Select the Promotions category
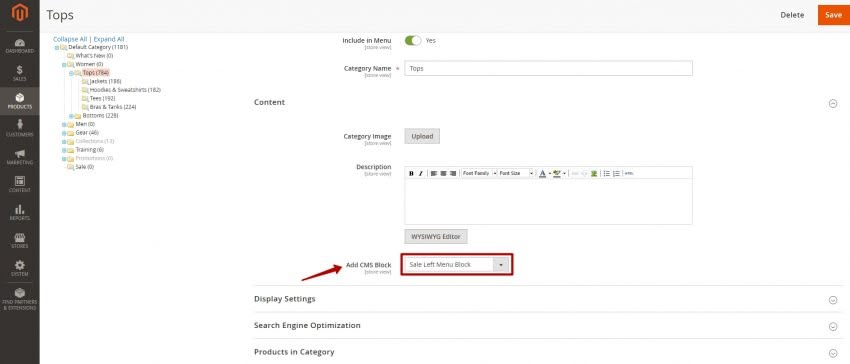This screenshot has width=850, height=364. (94, 158)
